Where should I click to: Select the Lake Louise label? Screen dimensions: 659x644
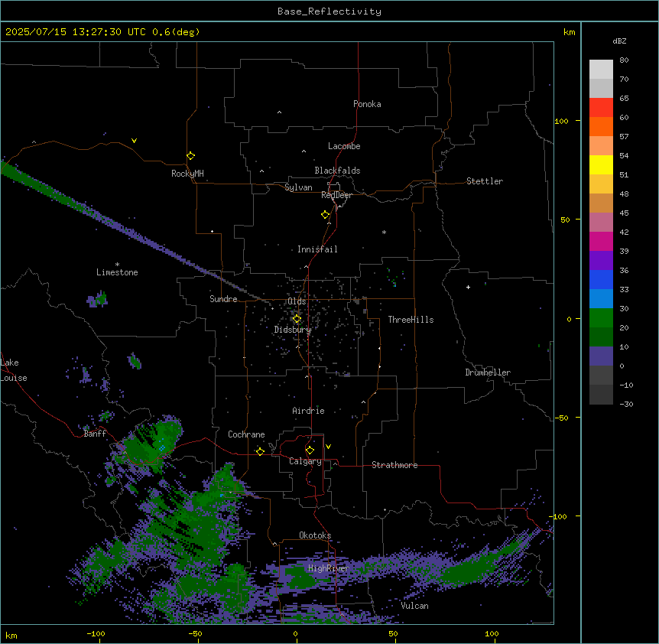click(x=12, y=370)
